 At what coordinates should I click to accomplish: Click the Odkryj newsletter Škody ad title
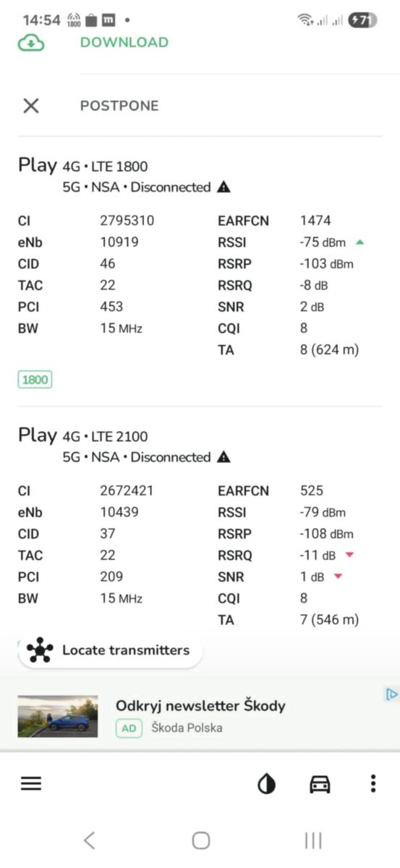coord(200,706)
